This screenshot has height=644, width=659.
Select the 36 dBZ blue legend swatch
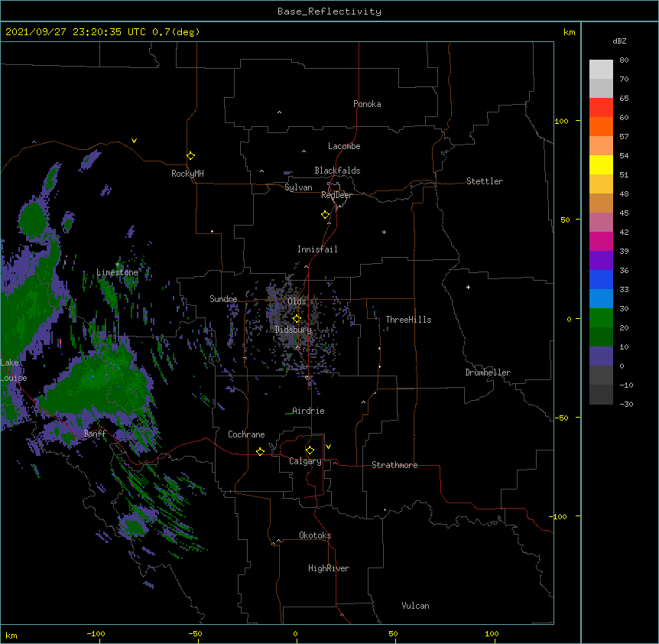[601, 279]
